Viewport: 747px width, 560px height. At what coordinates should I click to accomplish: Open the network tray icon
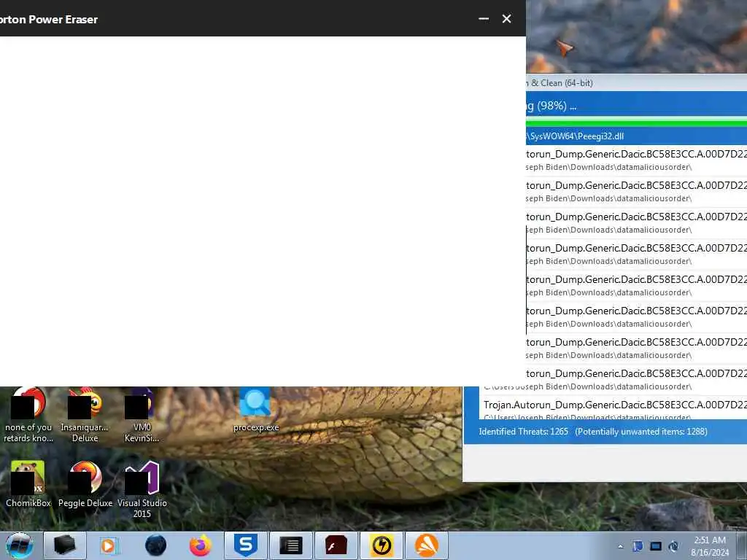(673, 546)
